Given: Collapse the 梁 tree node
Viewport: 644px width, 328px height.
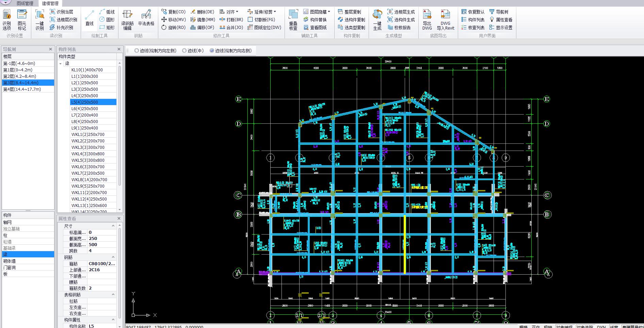Looking at the screenshot, I should [x=61, y=64].
